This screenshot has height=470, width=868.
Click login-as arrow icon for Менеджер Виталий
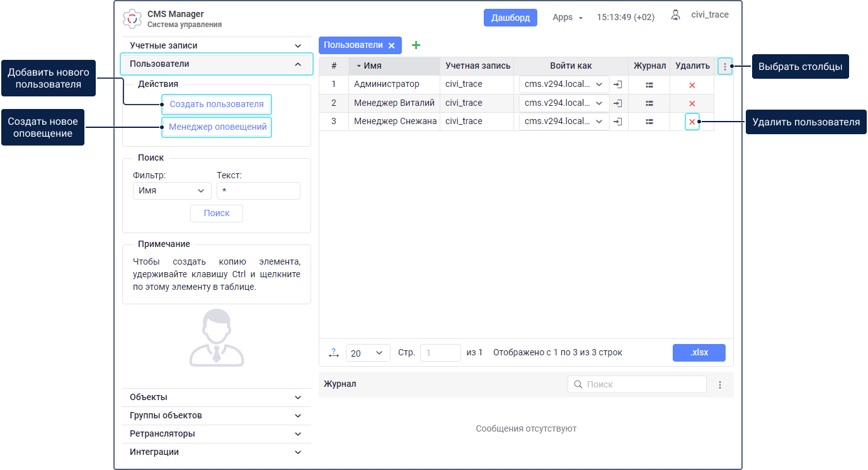pyautogui.click(x=618, y=103)
